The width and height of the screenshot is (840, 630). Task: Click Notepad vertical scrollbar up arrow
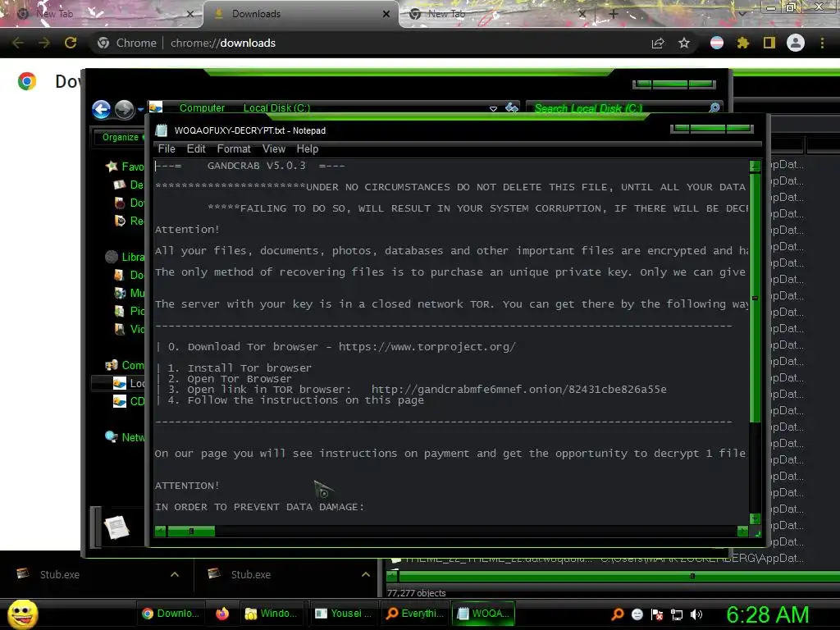pyautogui.click(x=755, y=166)
